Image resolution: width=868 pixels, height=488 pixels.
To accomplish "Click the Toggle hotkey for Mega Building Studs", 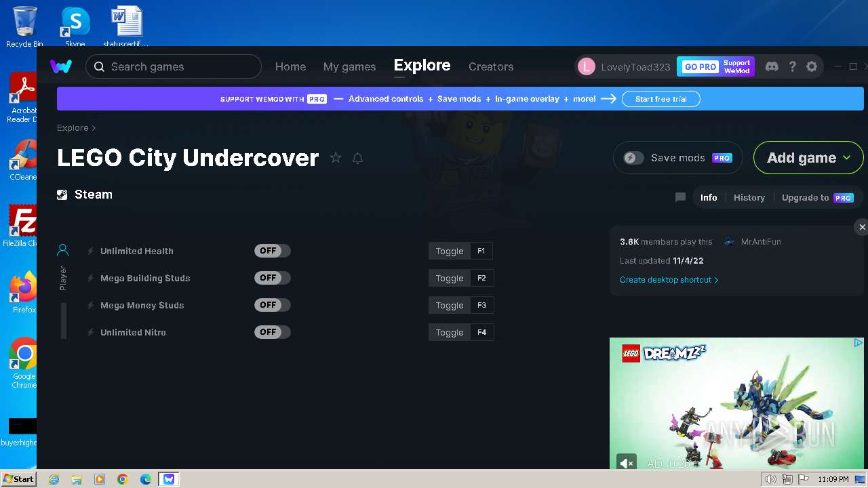I will [450, 278].
